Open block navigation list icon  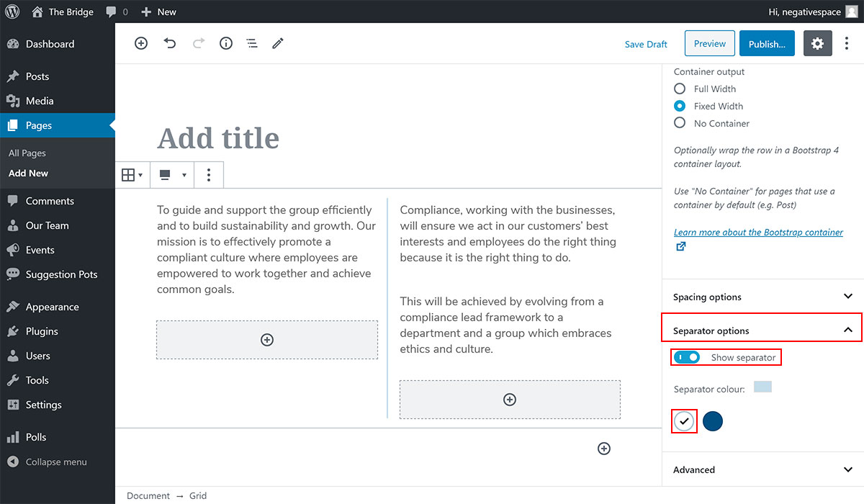252,43
